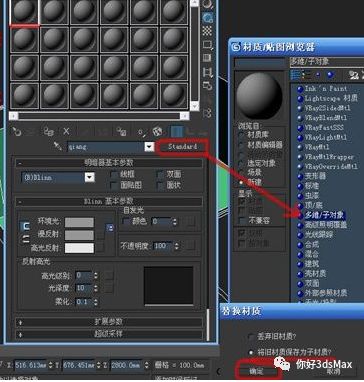Screen dimensions: 364x382
Task: Toggle the Show End Result icon
Action: point(177,131)
